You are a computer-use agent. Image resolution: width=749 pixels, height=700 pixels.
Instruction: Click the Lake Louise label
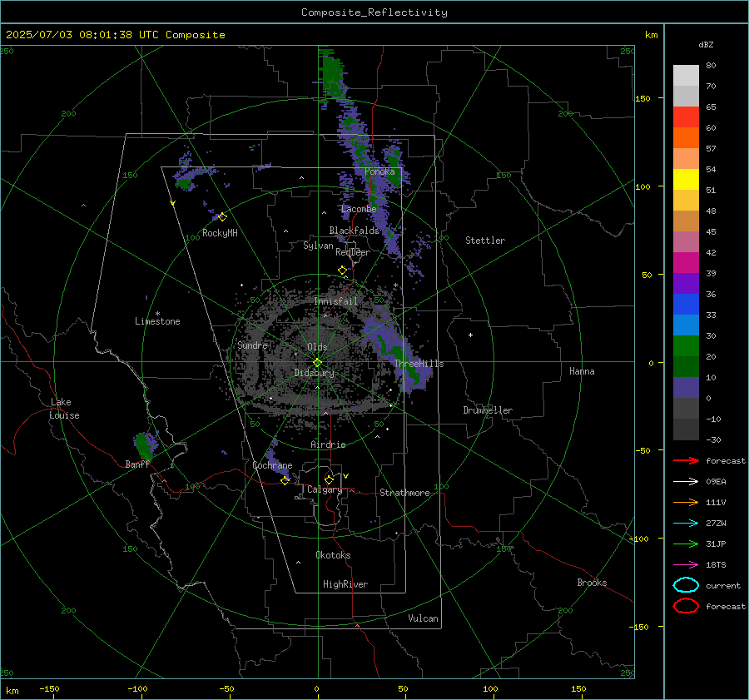64,409
